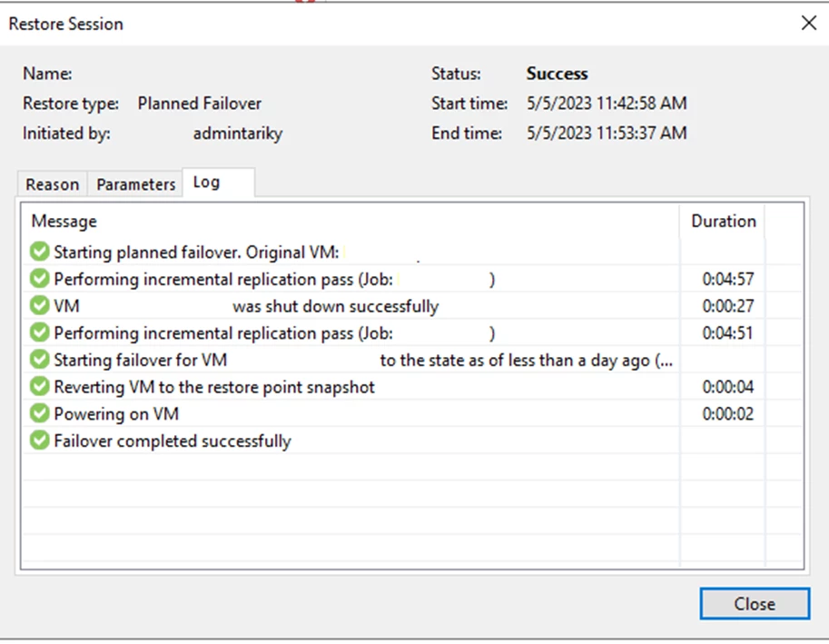Click start time 5/5/2023 11:42:58 AM
This screenshot has height=644, width=829.
click(607, 104)
